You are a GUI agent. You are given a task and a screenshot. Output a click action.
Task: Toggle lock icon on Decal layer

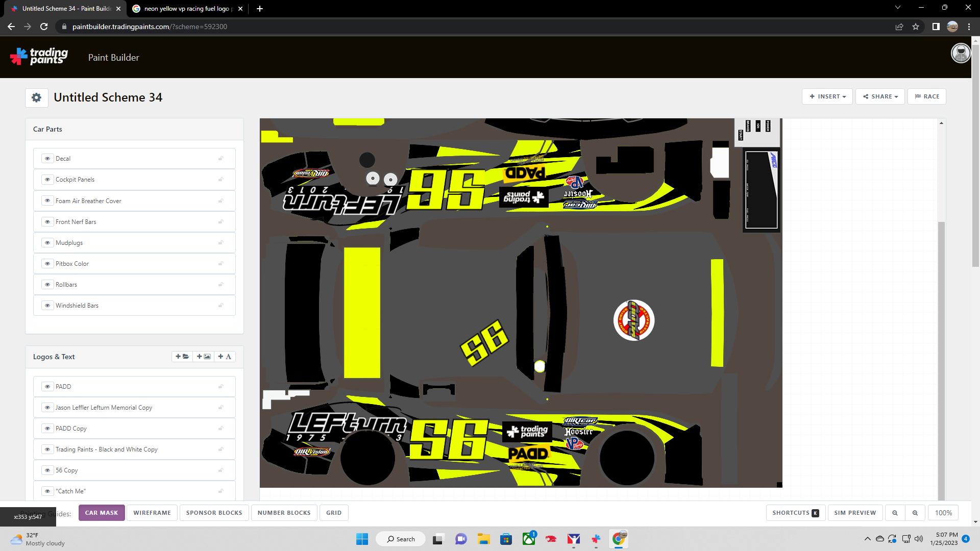click(221, 159)
